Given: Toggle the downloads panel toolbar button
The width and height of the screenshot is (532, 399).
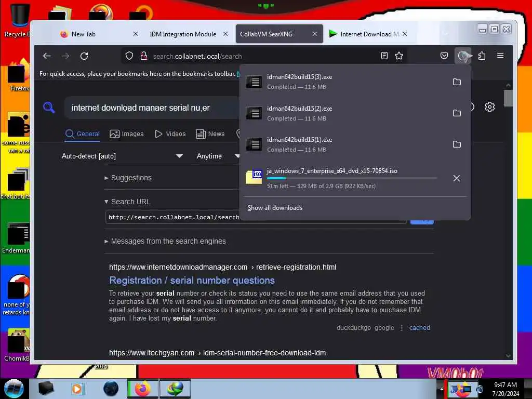Looking at the screenshot, I should pos(463,56).
